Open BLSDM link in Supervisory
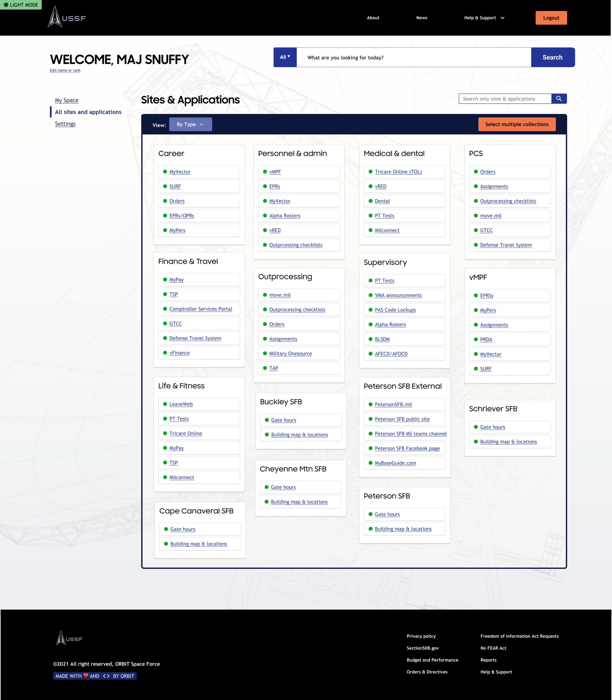Image resolution: width=612 pixels, height=700 pixels. tap(382, 339)
